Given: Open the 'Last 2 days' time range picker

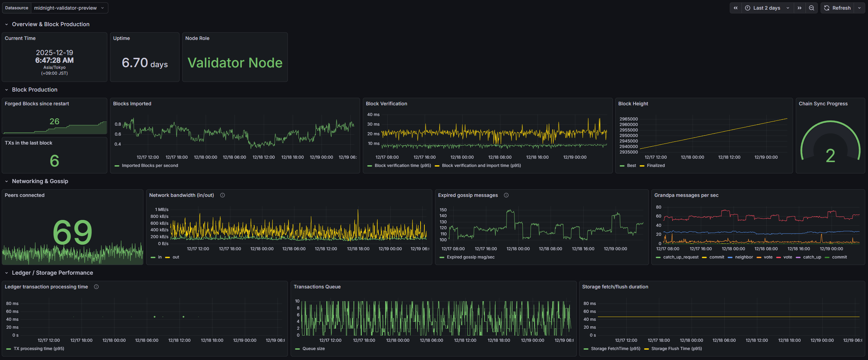Looking at the screenshot, I should (766, 8).
